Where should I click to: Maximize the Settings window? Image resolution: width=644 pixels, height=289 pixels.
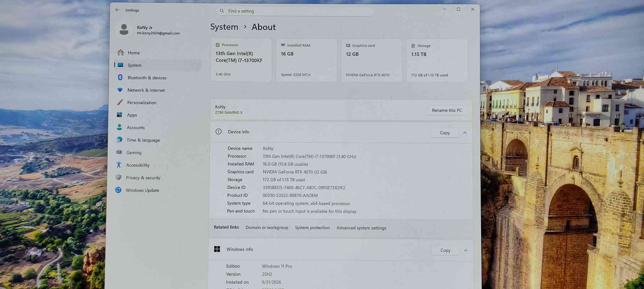458,9
